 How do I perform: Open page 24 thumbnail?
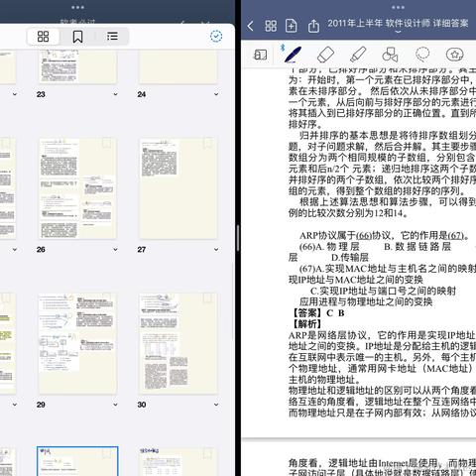(178, 66)
